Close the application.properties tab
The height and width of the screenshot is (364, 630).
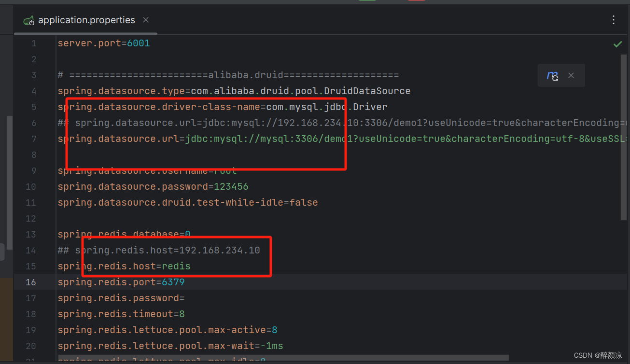146,20
